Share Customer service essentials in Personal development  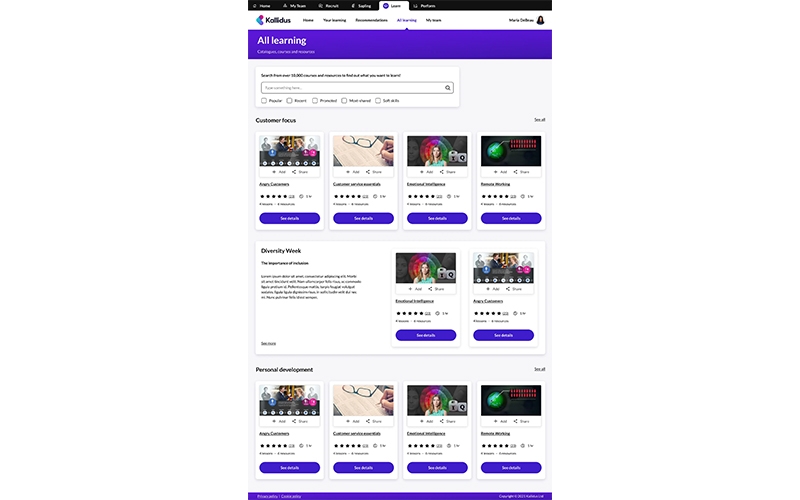coord(374,421)
